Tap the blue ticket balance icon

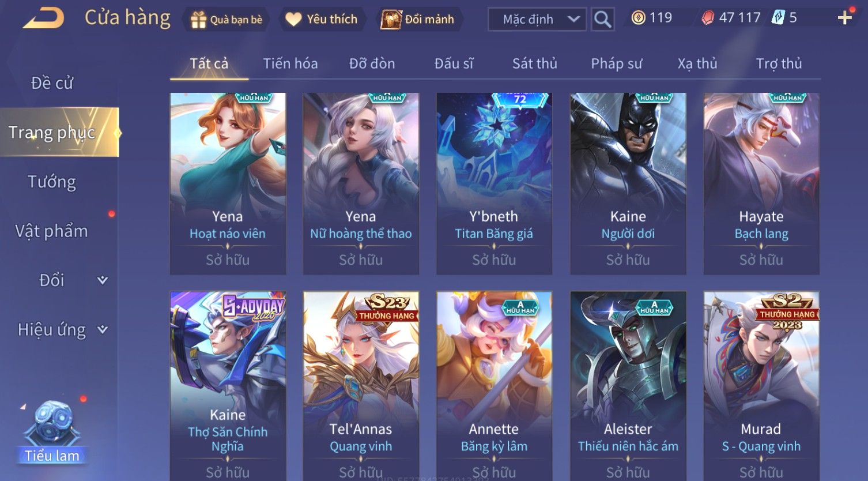click(778, 18)
